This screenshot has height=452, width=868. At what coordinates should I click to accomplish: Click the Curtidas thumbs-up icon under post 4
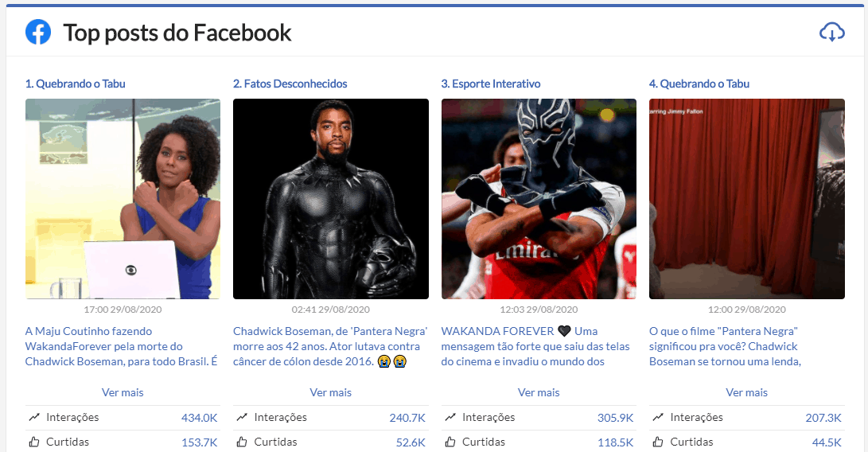click(658, 442)
